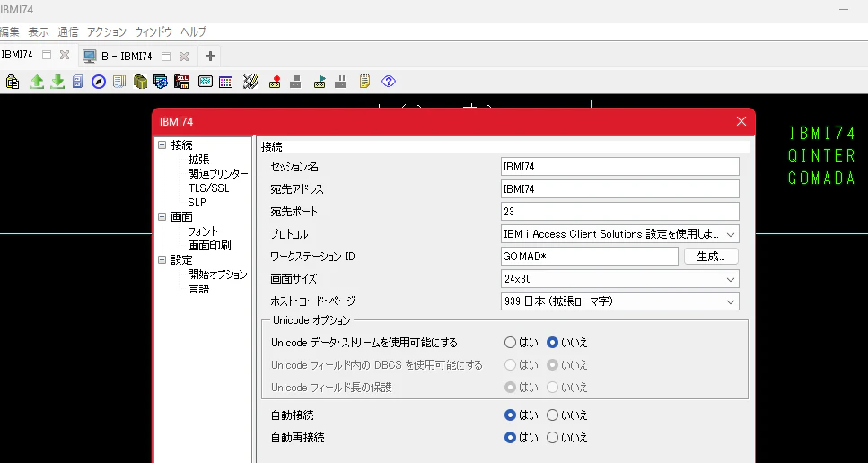Select SLP in the settings tree
The height and width of the screenshot is (463, 868).
(x=197, y=203)
